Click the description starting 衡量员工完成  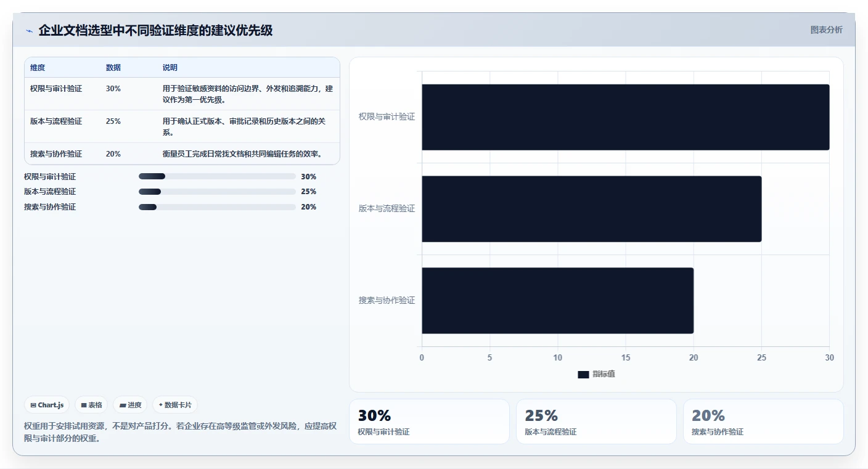[x=242, y=154]
